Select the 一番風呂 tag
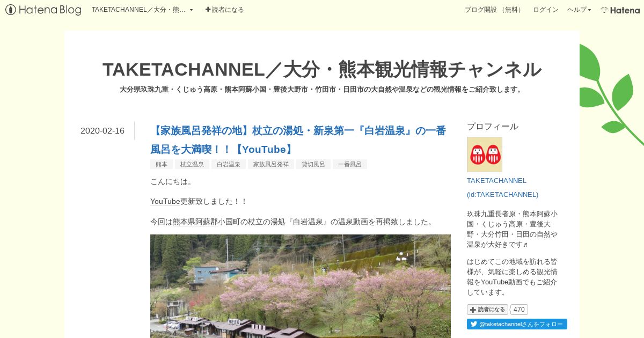The image size is (644, 338). [350, 164]
